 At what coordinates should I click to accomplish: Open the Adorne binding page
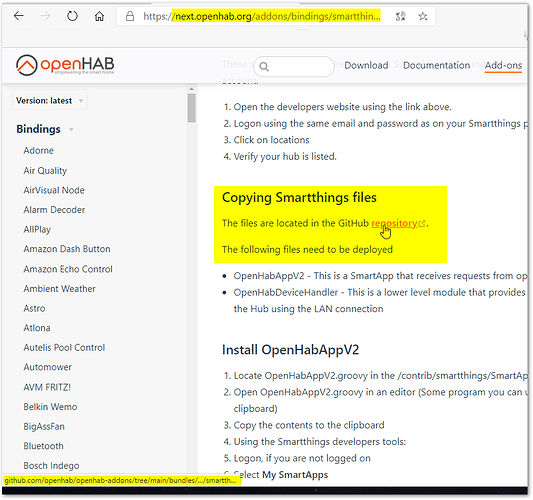point(39,151)
